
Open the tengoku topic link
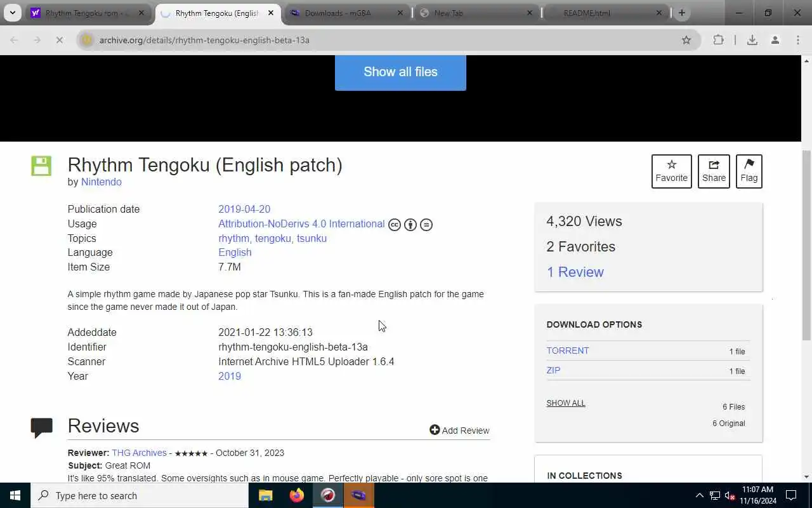(x=273, y=238)
